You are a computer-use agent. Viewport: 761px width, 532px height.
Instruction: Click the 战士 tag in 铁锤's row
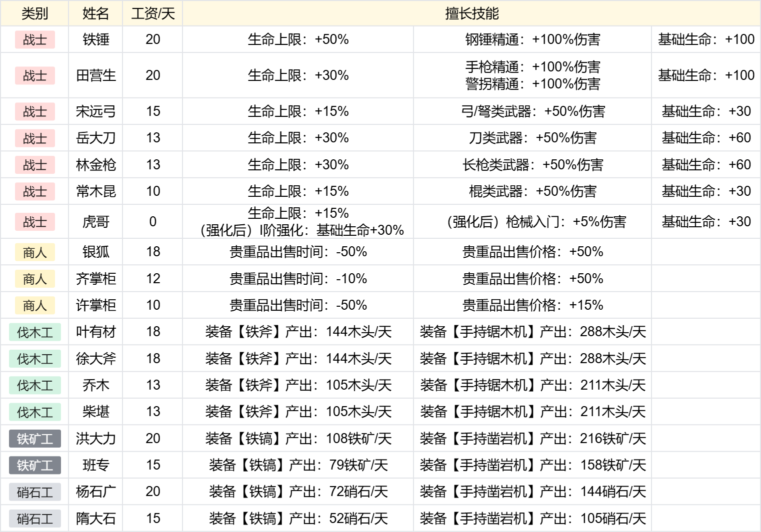tap(34, 39)
